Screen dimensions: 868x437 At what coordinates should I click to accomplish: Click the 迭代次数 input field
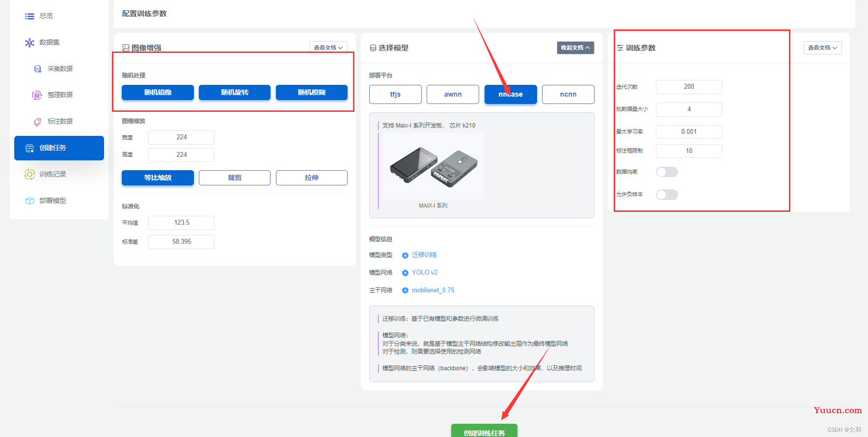pos(689,87)
